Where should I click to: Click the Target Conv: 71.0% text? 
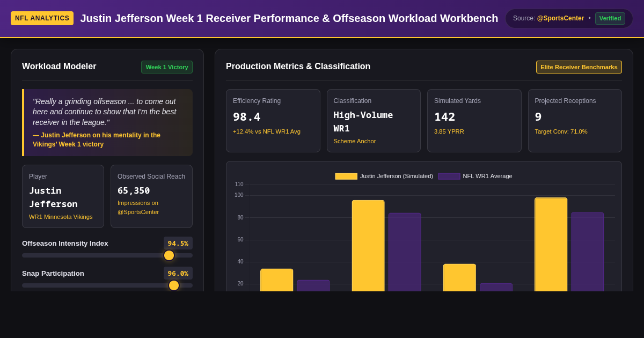[x=561, y=131]
